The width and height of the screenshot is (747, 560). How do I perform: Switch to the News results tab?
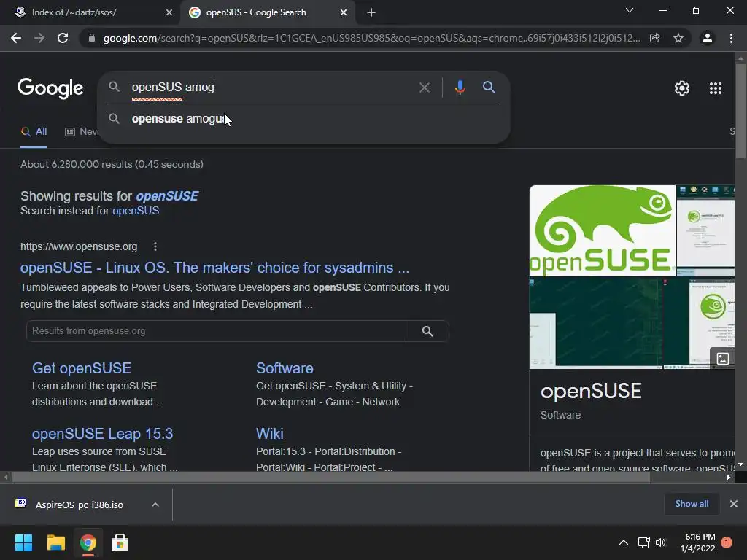82,132
